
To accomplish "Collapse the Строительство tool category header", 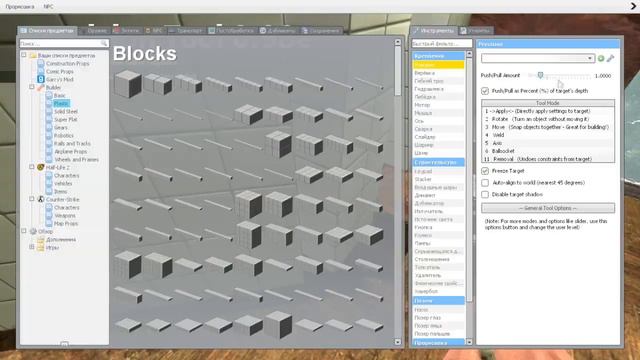I will click(438, 162).
